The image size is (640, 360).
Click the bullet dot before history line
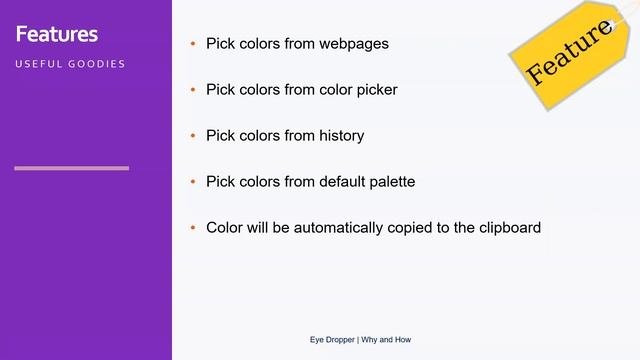coord(193,136)
